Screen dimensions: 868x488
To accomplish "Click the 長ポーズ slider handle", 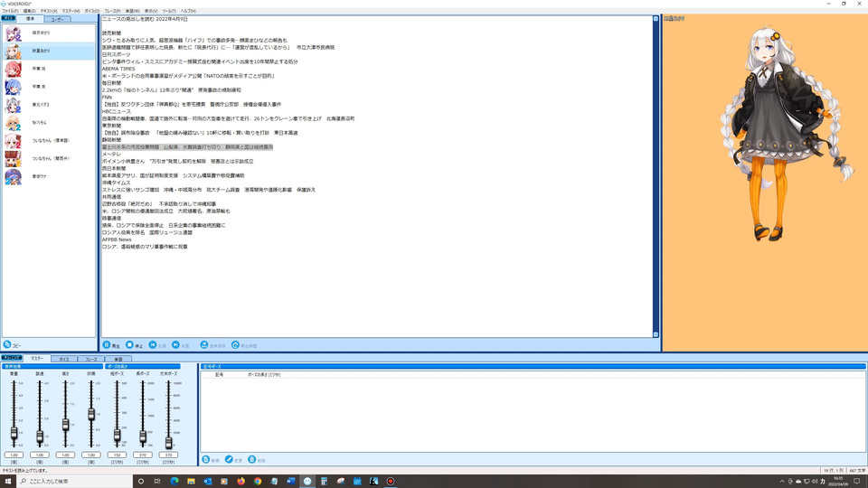I will click(x=143, y=436).
